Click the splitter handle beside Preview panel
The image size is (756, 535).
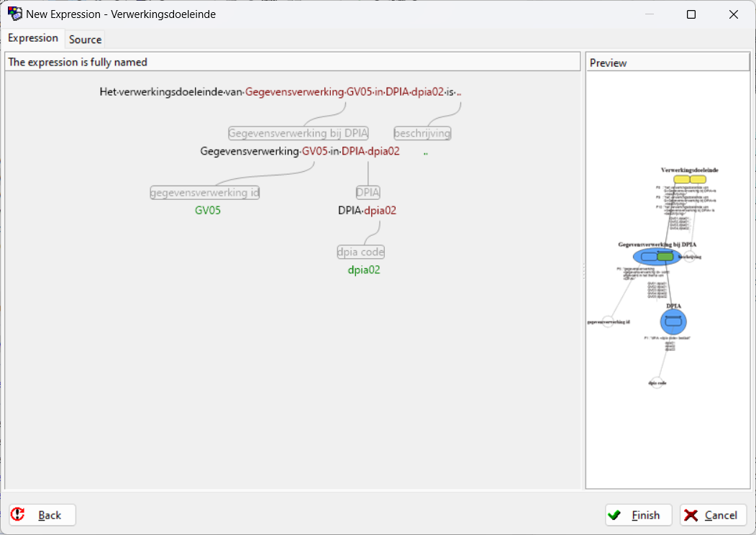[x=583, y=271]
